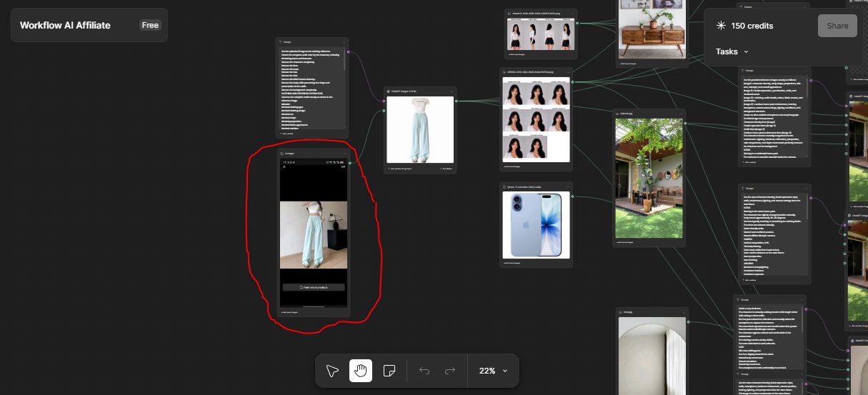Add a sticky note with the note tool

tap(389, 371)
